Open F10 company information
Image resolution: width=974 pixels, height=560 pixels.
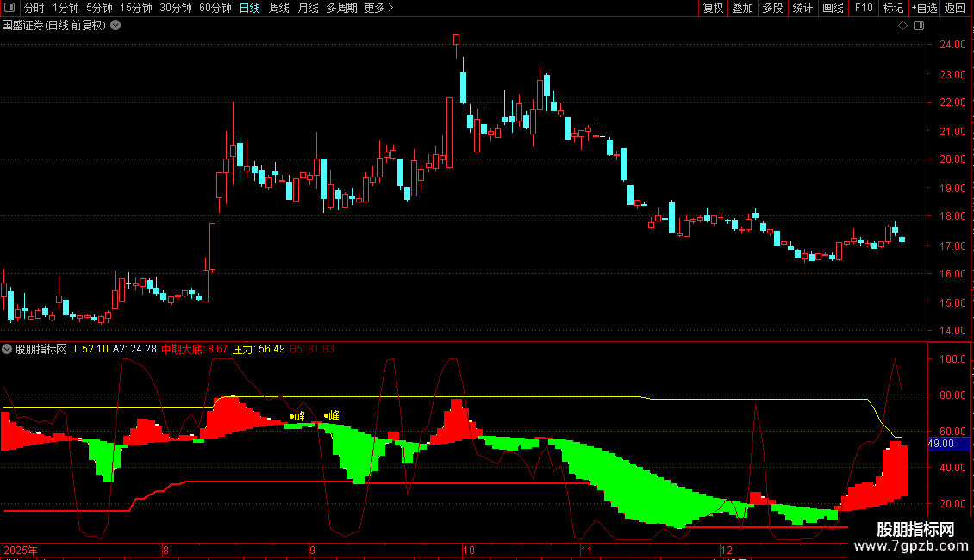click(x=864, y=8)
